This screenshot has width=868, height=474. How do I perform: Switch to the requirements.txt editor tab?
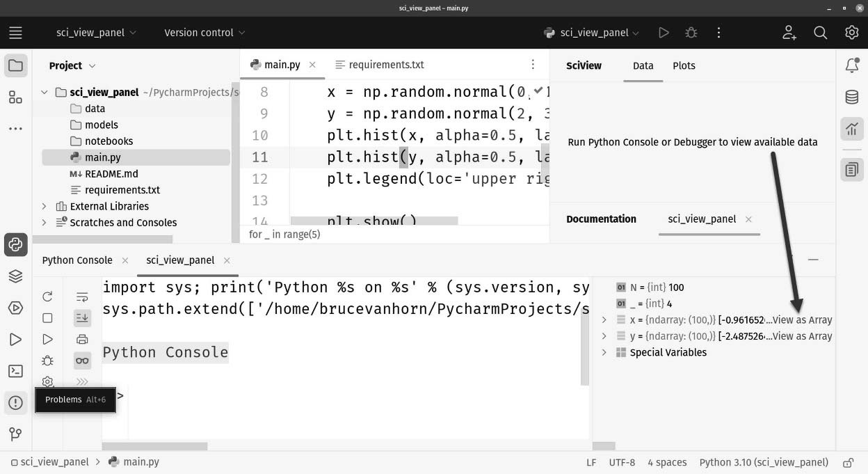[380, 65]
